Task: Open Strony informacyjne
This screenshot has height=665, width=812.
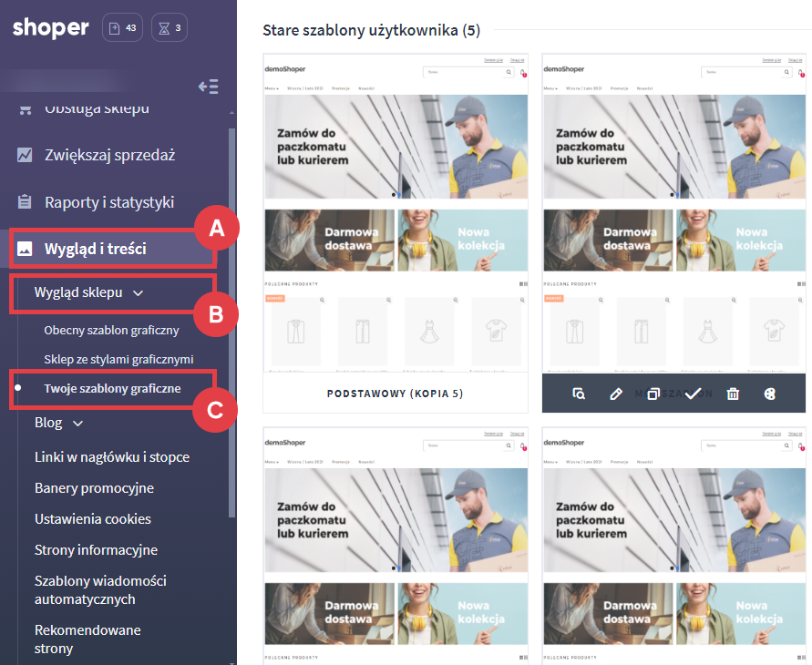Action: coord(96,550)
